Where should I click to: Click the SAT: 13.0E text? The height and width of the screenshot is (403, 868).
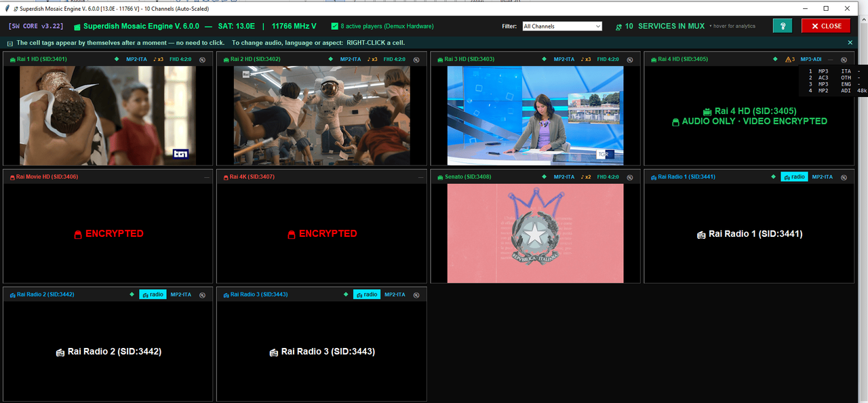(x=237, y=26)
